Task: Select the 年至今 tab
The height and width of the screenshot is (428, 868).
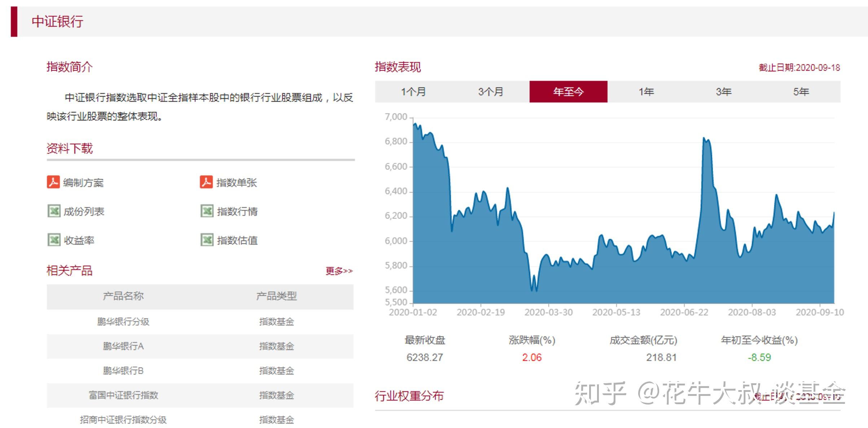Action: click(569, 92)
